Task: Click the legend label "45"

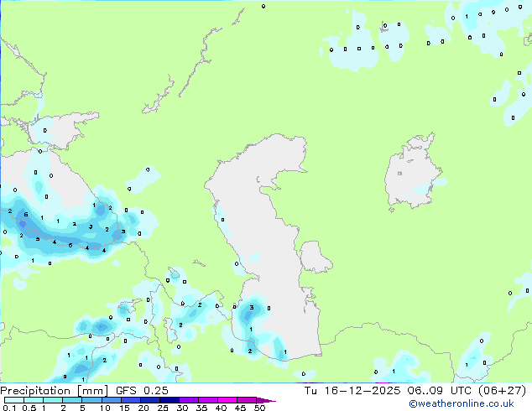Action: click(240, 408)
